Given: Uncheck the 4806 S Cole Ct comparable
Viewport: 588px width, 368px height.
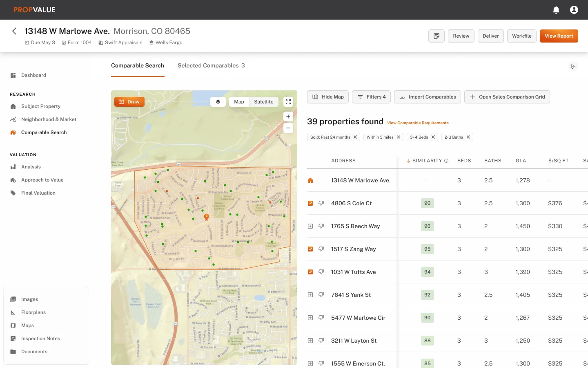Looking at the screenshot, I should pyautogui.click(x=310, y=203).
